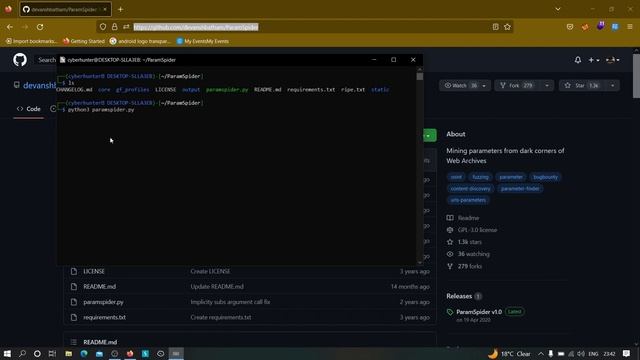Click the parameter-finder topic tag
This screenshot has height=360, width=640.
pos(520,189)
